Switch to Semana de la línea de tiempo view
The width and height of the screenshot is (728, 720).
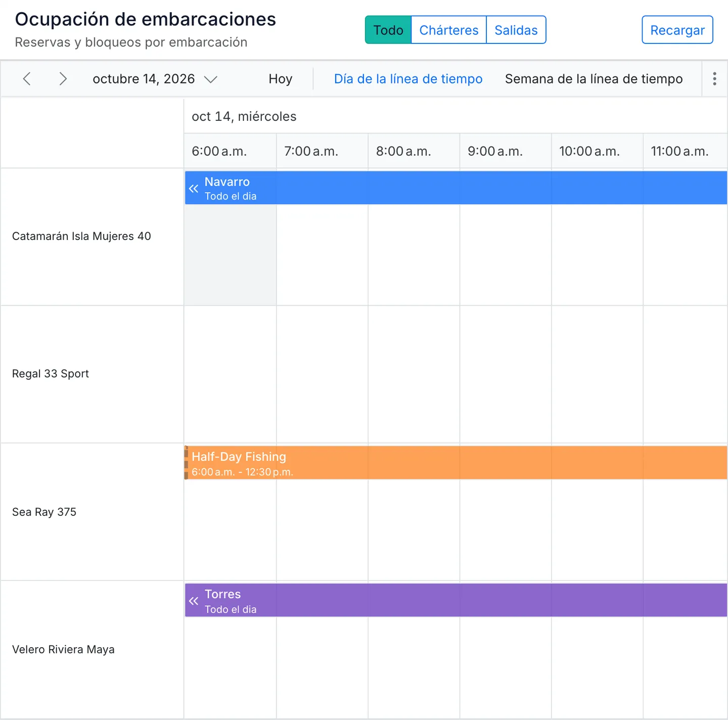tap(594, 79)
